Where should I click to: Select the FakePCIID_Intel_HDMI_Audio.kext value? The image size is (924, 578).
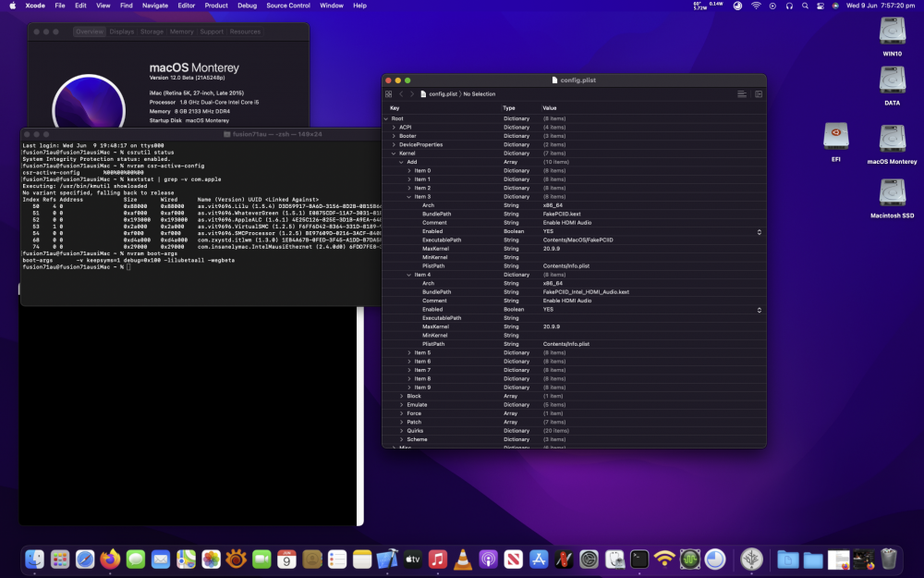586,292
